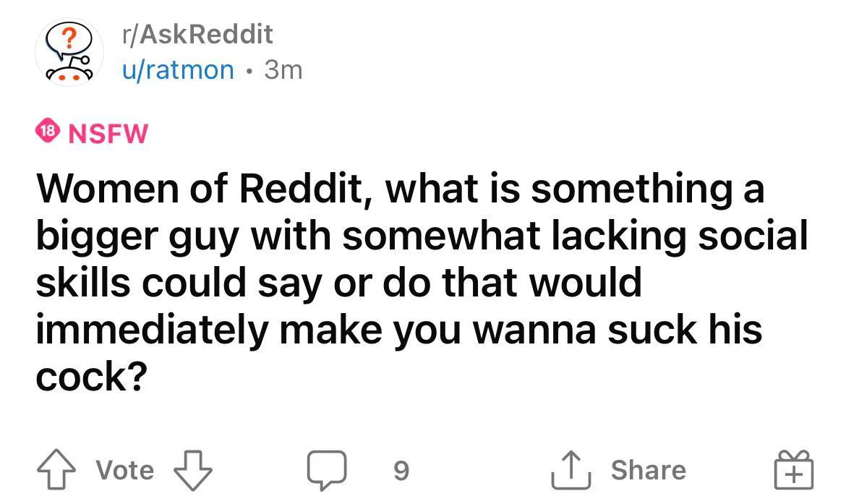Viewport: 846px width, 504px height.
Task: Click the NSFW tag label
Action: 108,133
